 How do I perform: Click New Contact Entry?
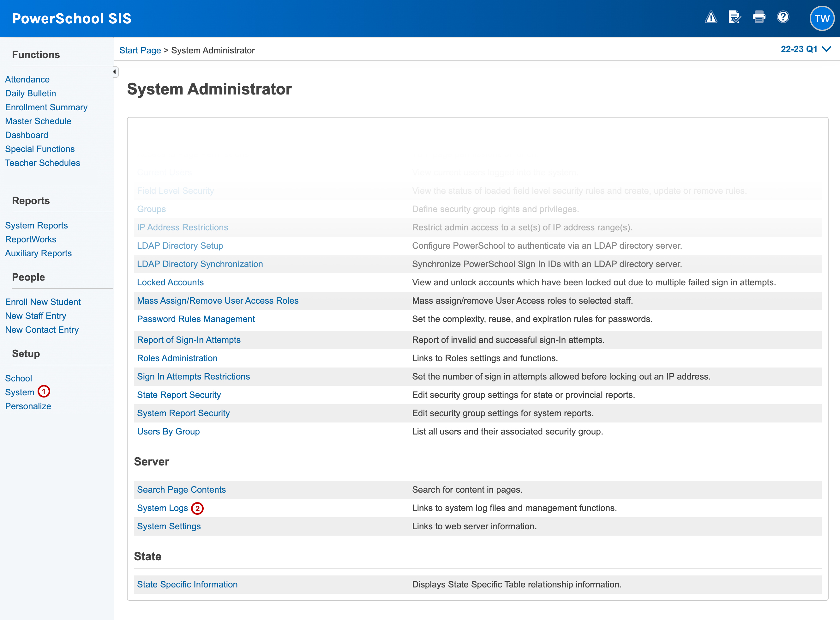[x=42, y=330]
